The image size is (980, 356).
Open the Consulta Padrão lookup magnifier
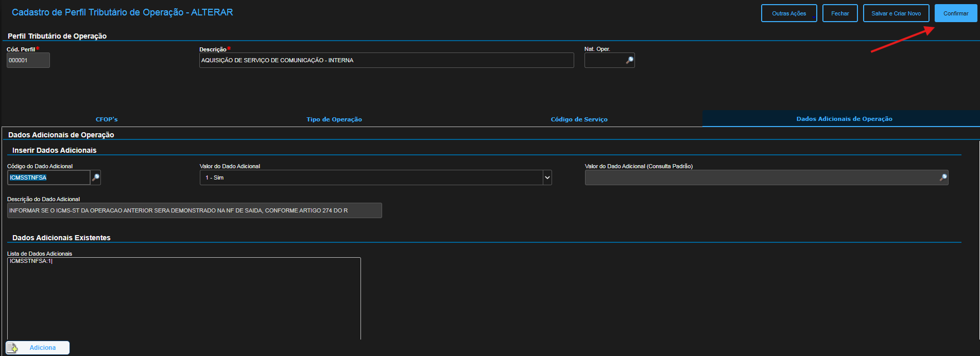coord(943,177)
